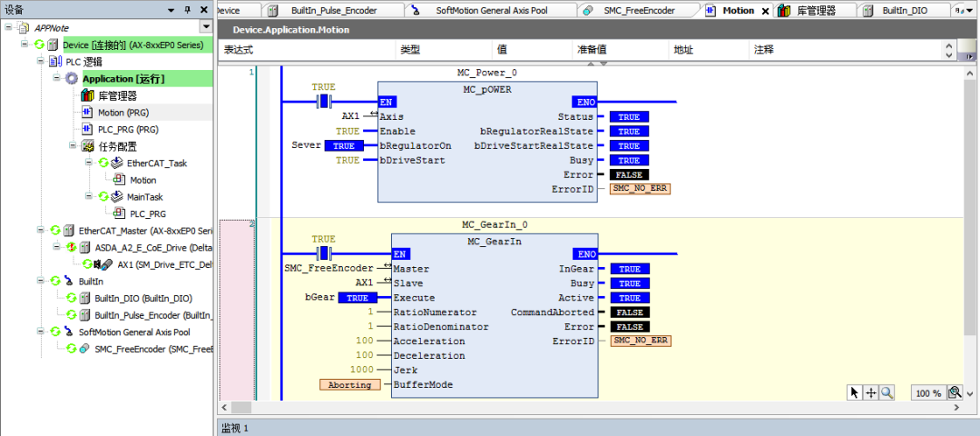This screenshot has height=436, width=980.
Task: Toggle the EN contact of MC_GearIn
Action: click(324, 253)
